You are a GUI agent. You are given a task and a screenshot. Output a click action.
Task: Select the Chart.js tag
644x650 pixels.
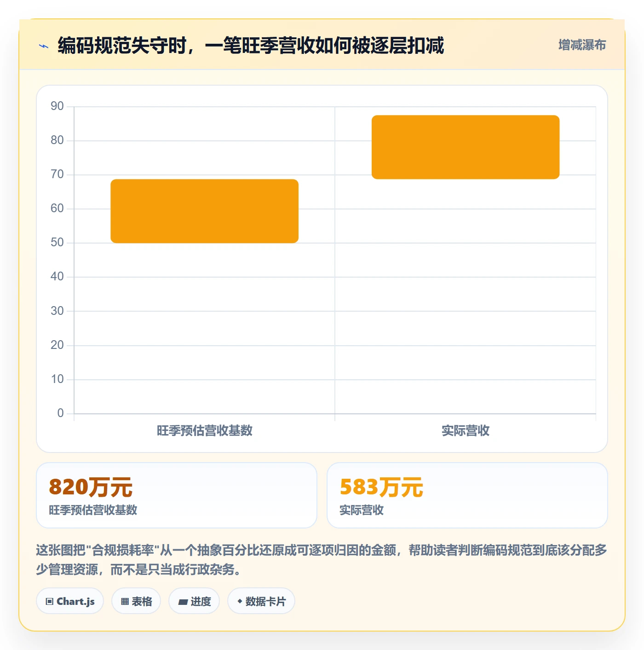70,601
